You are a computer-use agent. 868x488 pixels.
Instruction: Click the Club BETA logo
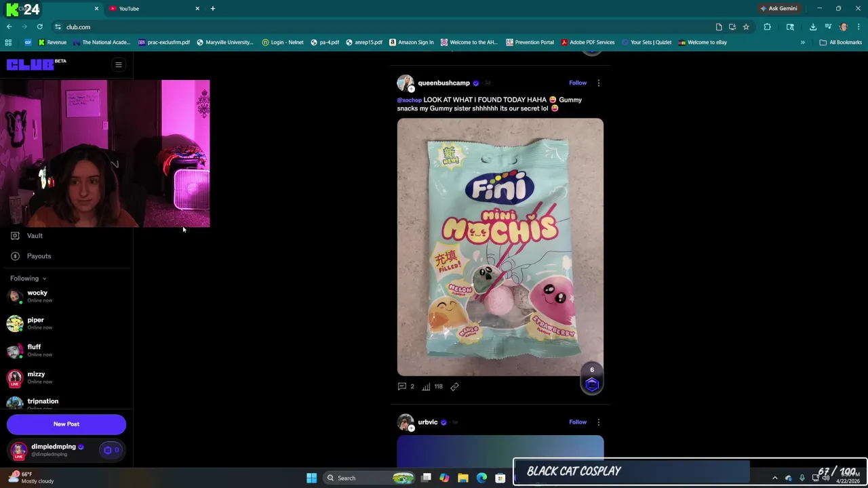37,64
